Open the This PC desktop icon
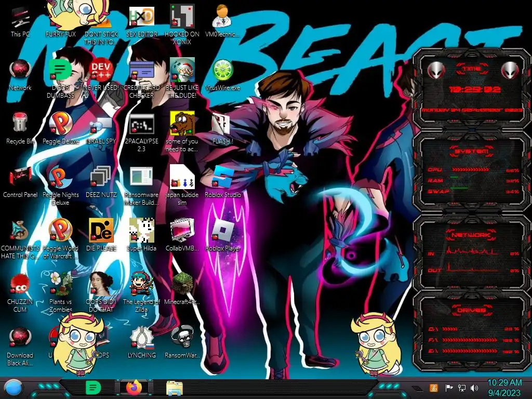The height and width of the screenshot is (399, 532). (20, 22)
